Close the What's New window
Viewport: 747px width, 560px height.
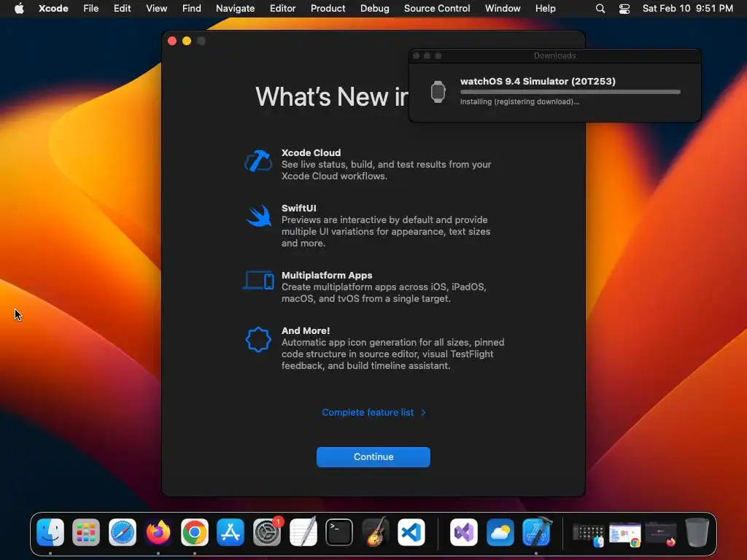172,41
